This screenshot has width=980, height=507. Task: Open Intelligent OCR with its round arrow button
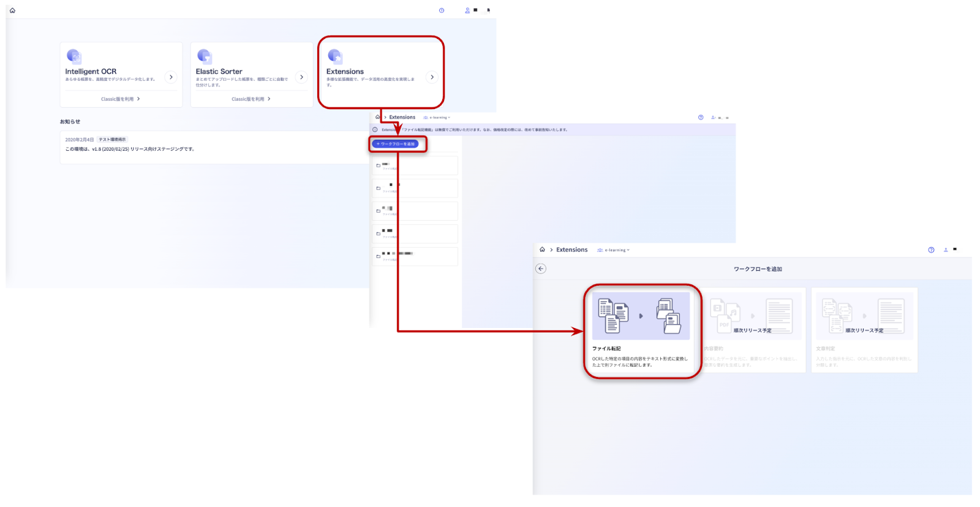[171, 77]
